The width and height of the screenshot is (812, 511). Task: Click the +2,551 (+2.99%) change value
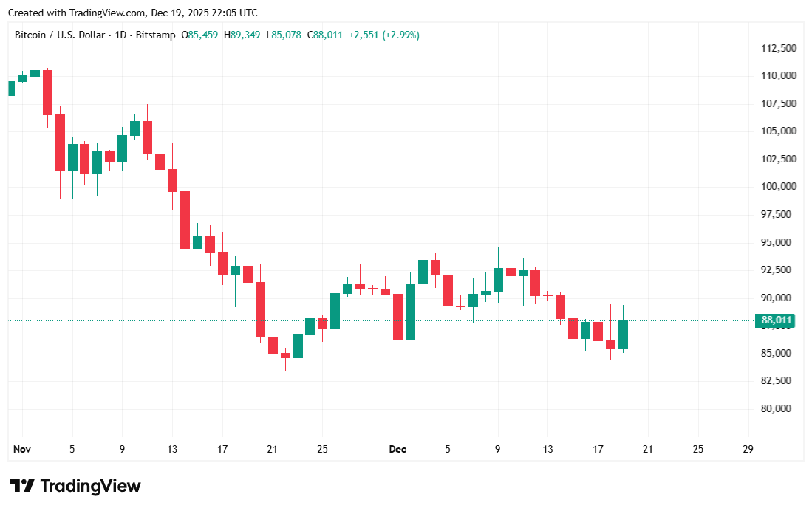pos(384,35)
